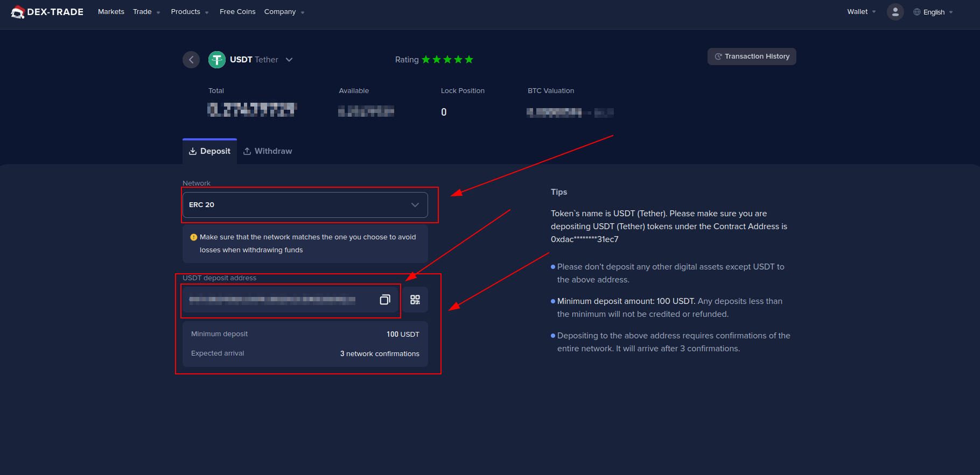Click the Lock Position value 0
This screenshot has width=980, height=475.
[x=444, y=112]
